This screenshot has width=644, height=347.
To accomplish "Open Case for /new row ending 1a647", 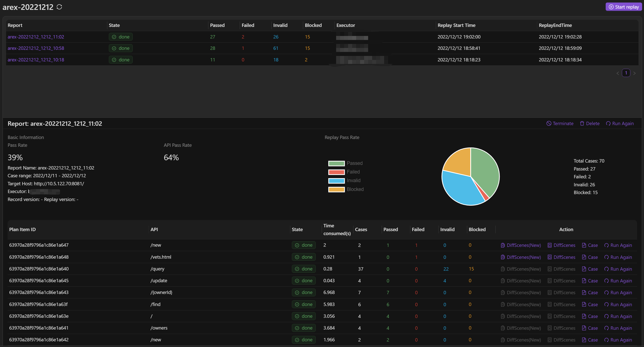I will click(590, 245).
